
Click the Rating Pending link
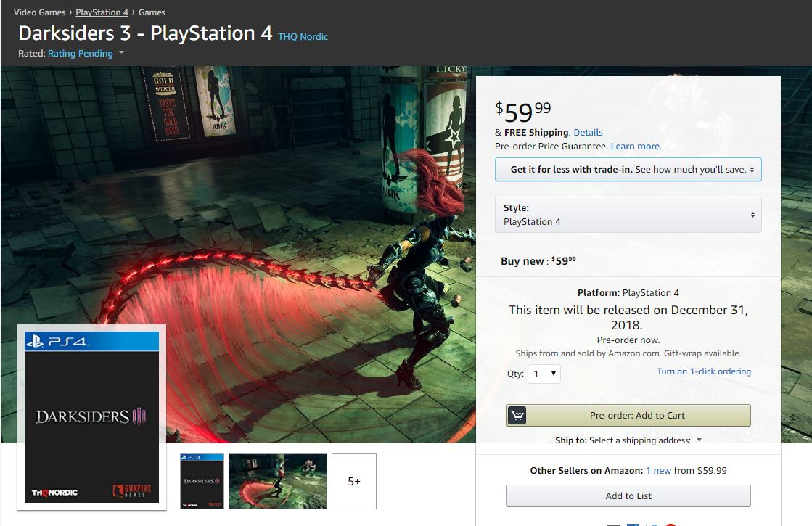pos(80,54)
